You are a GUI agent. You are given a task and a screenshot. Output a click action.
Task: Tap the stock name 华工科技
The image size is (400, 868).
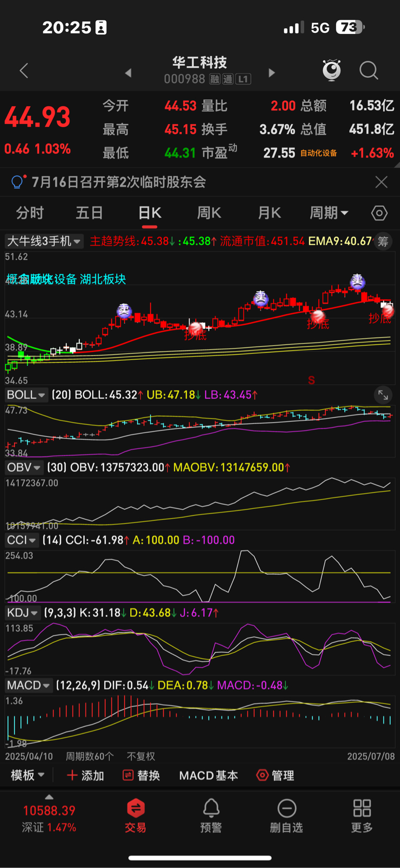click(200, 63)
